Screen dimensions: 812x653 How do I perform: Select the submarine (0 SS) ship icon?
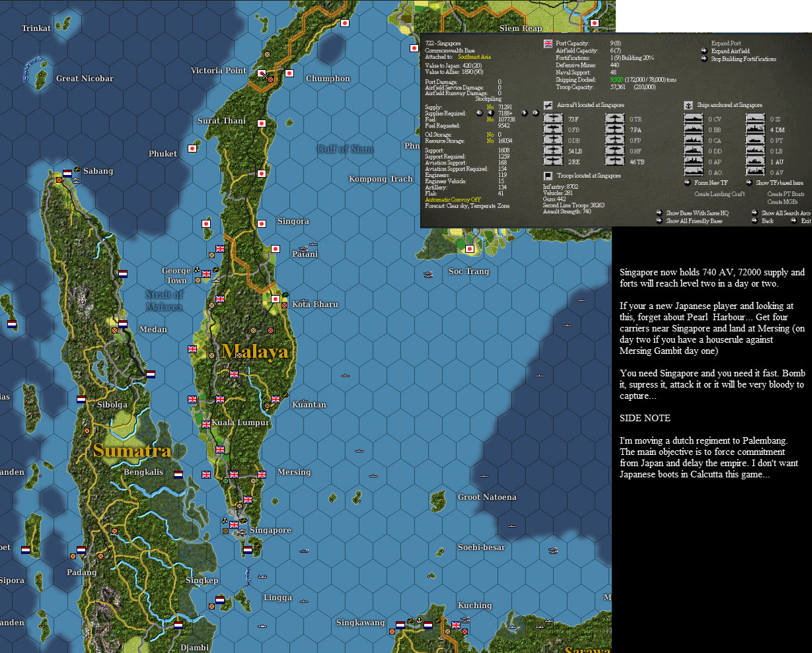coord(756,119)
